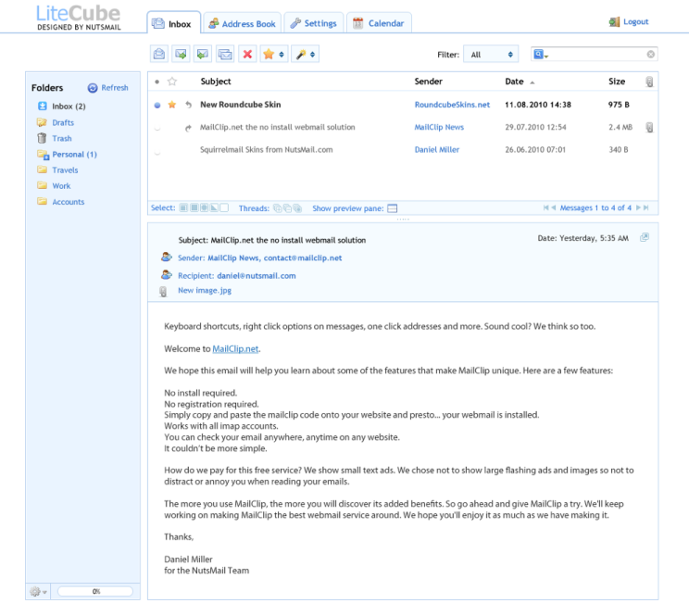Screen dimensions: 689x616
Task: Open the Work folder
Action: pyautogui.click(x=54, y=186)
